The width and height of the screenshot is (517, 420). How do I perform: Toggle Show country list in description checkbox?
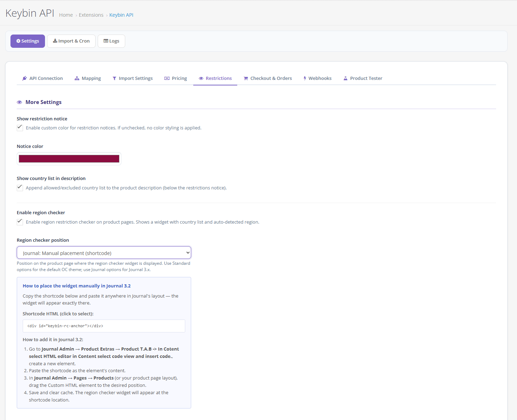(20, 188)
